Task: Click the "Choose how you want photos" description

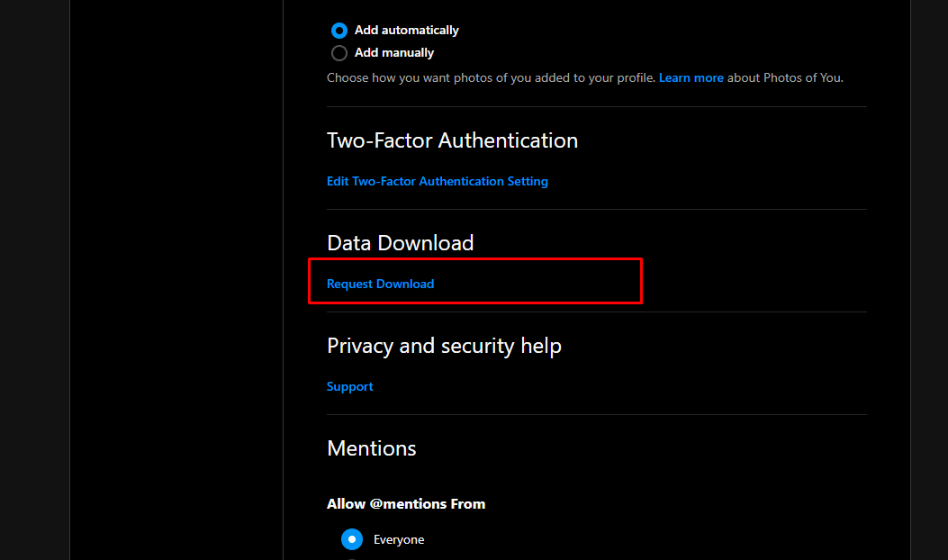Action: (x=491, y=78)
